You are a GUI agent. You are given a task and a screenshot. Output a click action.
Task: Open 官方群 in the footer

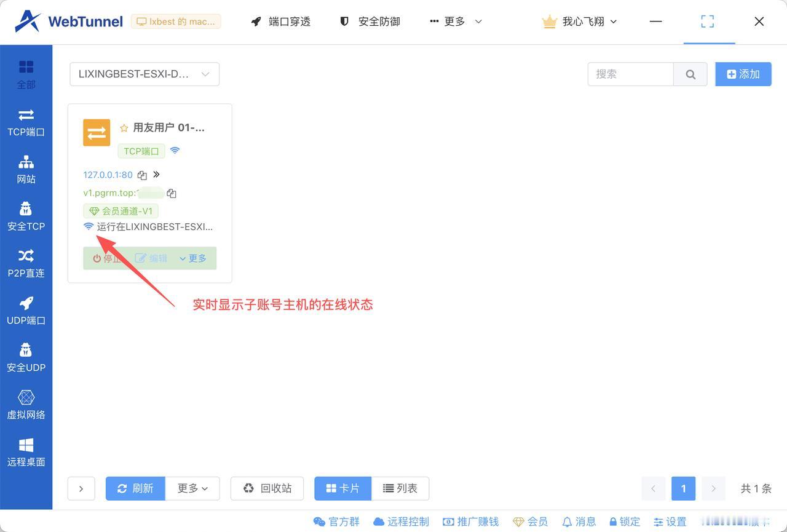click(336, 522)
